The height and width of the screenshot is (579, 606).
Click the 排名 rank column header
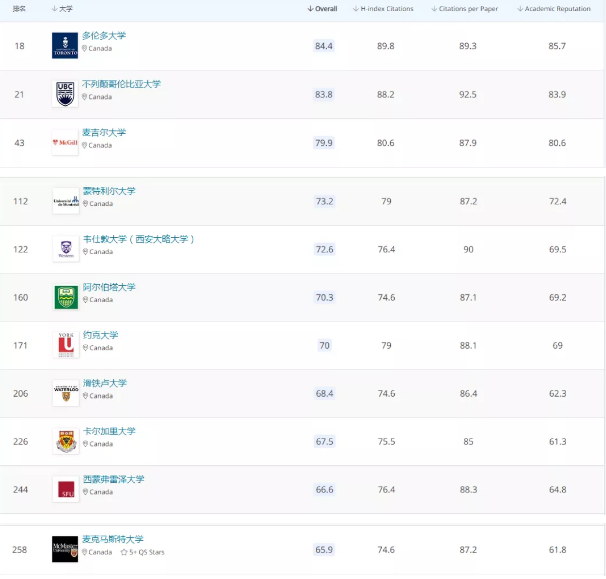pyautogui.click(x=19, y=9)
